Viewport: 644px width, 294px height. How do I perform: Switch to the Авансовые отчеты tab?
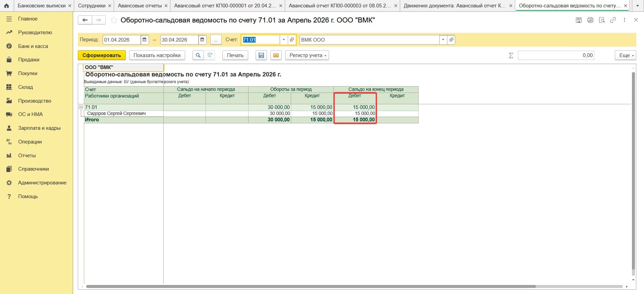tap(140, 6)
